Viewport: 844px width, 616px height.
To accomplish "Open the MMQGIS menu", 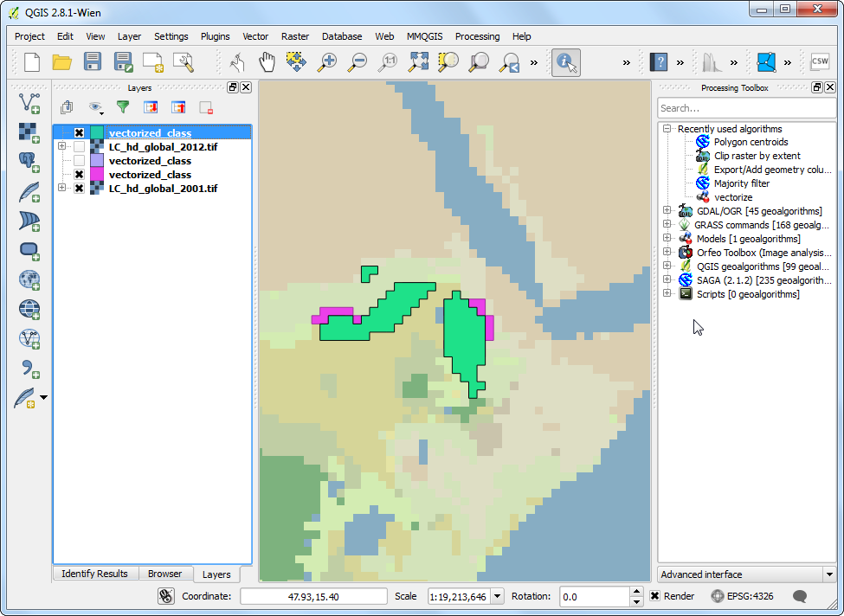I will pyautogui.click(x=425, y=36).
